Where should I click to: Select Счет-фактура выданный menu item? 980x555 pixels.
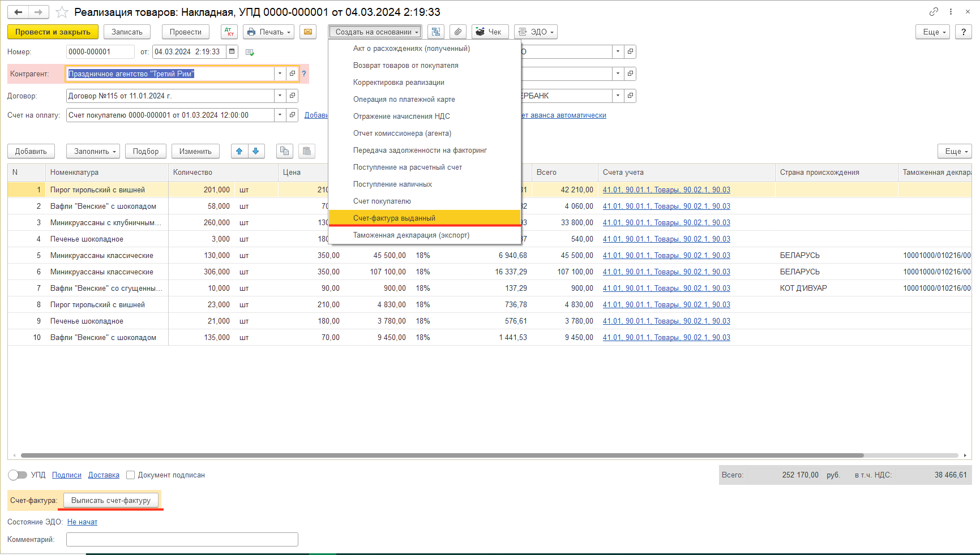click(425, 218)
